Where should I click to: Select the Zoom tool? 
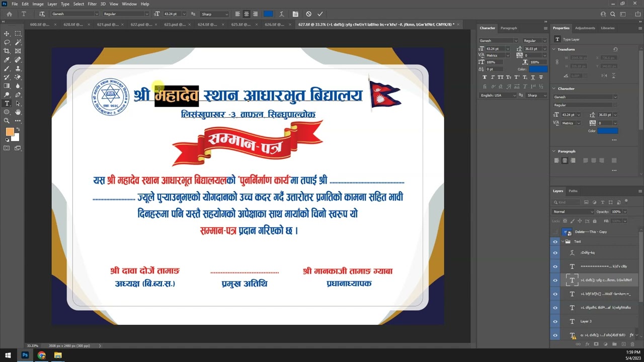pyautogui.click(x=7, y=121)
